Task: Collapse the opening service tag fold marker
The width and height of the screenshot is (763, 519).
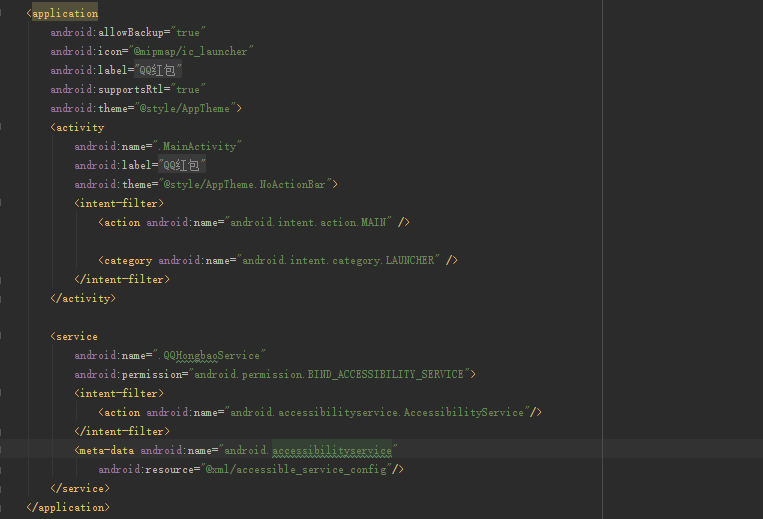Action: click(x=1, y=336)
